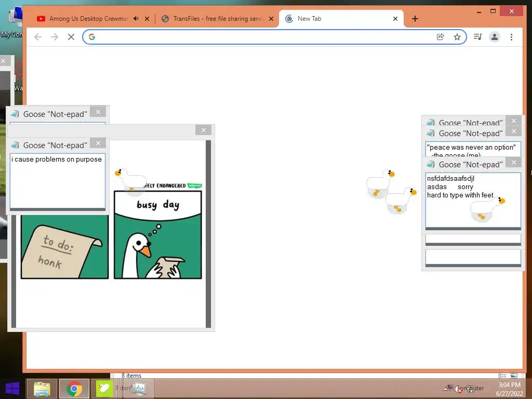532x399 pixels.
Task: Click the 'hard to type withh feet' text
Action: pyautogui.click(x=460, y=195)
